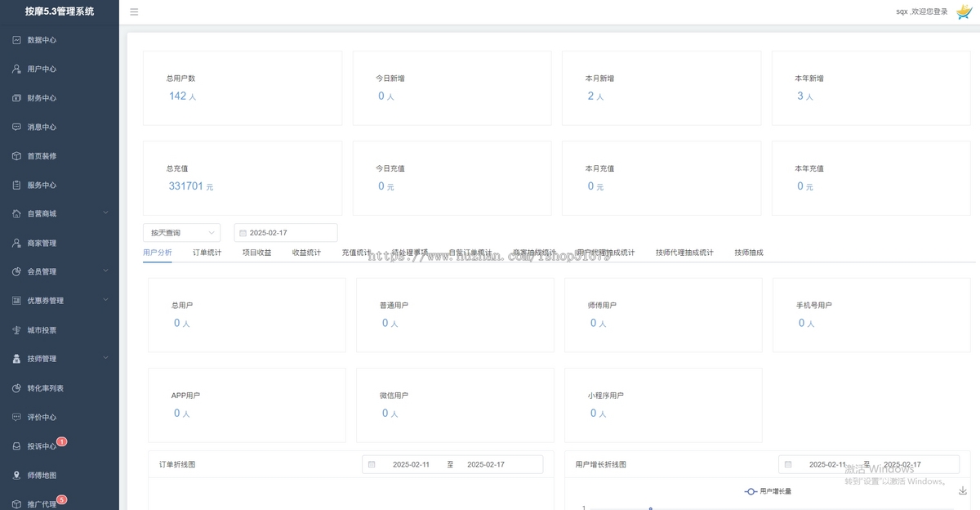Click the sqx welcome text

[921, 11]
